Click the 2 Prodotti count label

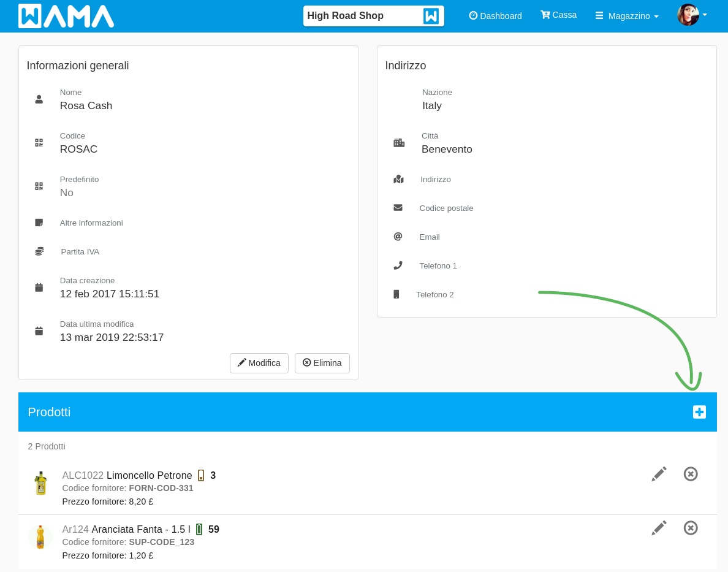tap(47, 446)
